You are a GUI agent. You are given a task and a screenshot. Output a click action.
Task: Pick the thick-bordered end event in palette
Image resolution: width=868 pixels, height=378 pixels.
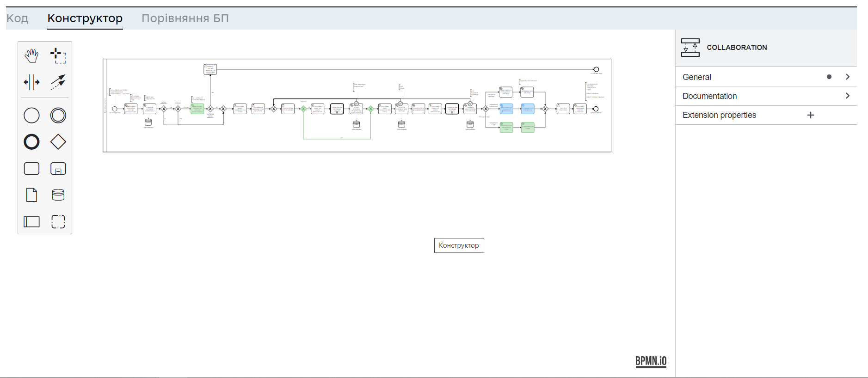(x=31, y=142)
